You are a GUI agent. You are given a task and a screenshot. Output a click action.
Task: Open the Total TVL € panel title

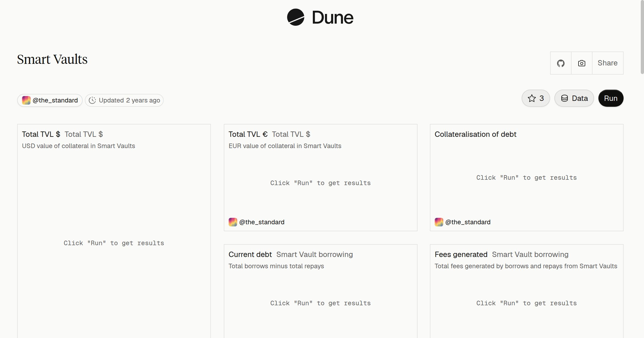coord(248,134)
